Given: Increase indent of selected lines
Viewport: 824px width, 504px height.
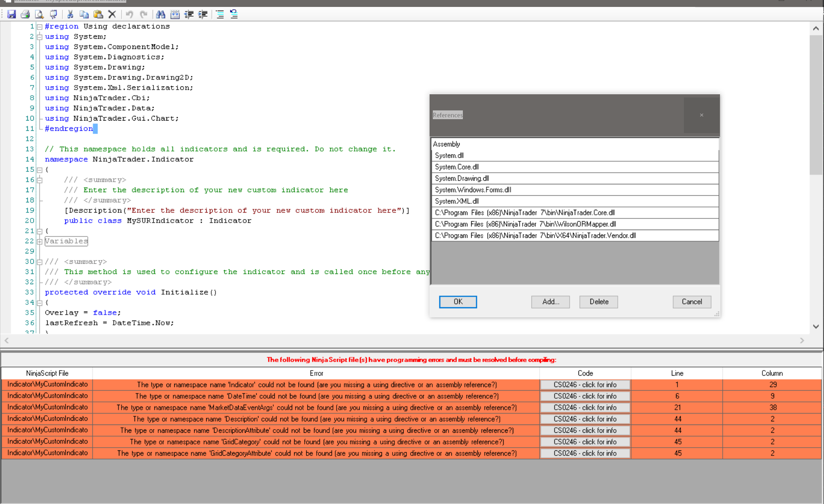Looking at the screenshot, I should (203, 14).
